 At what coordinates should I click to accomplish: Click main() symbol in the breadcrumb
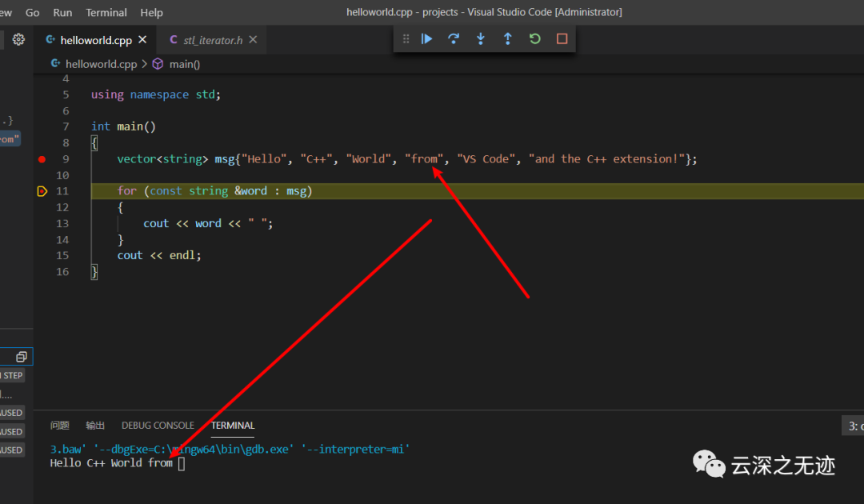(x=185, y=65)
